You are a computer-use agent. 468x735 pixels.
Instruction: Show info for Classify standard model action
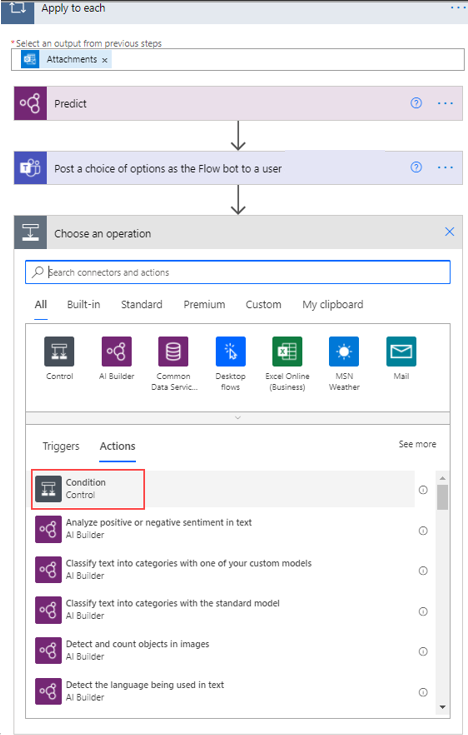[x=423, y=611]
